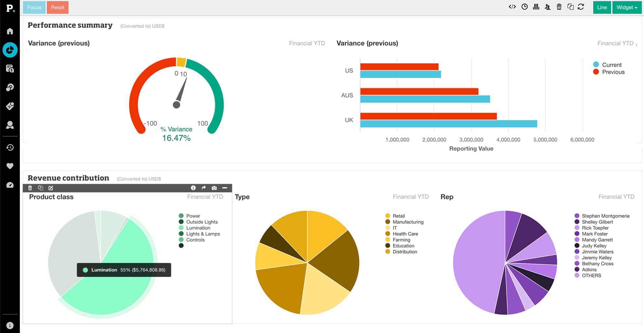The width and height of the screenshot is (644, 333).
Task: Open the embed code icon in top toolbar
Action: [512, 7]
